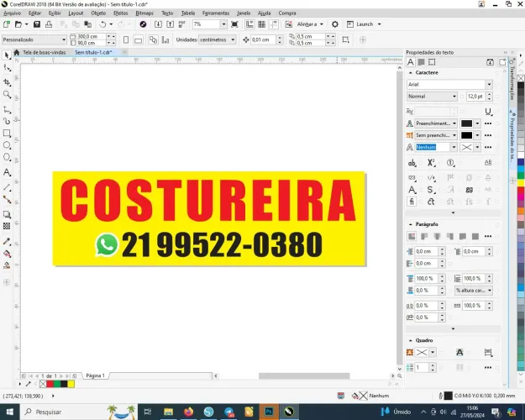Open the Efeitos menu

pyautogui.click(x=120, y=13)
